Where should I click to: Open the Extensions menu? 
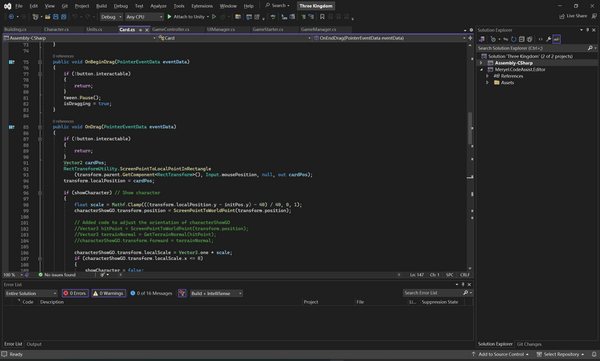tap(202, 6)
